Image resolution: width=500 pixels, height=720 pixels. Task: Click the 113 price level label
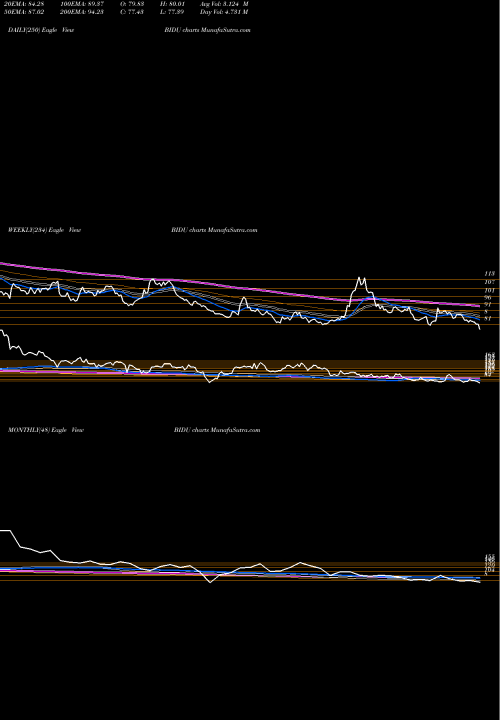(489, 273)
